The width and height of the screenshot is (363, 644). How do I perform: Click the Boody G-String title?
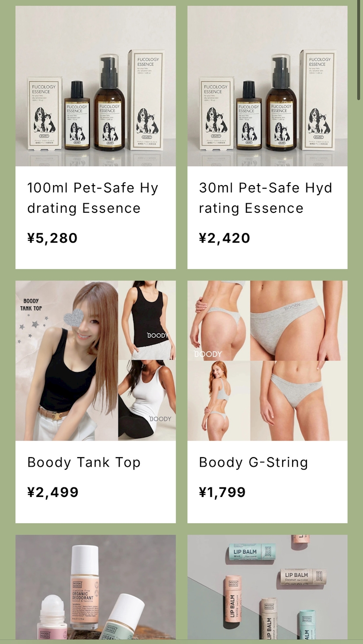coord(253,462)
